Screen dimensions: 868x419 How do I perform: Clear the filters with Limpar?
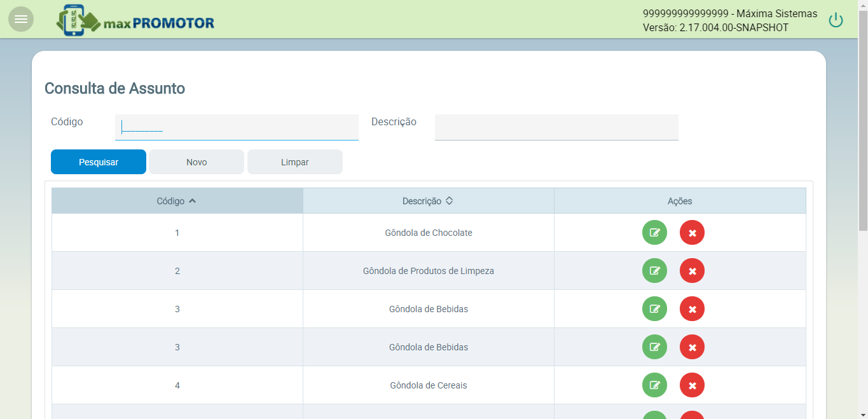pos(295,162)
